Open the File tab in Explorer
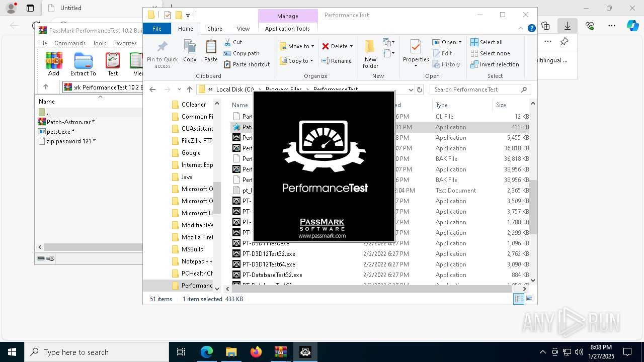This screenshot has height=362, width=644. (157, 29)
